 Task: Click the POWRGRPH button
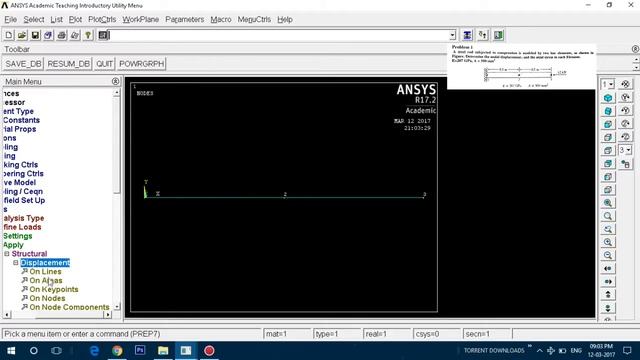(x=142, y=64)
